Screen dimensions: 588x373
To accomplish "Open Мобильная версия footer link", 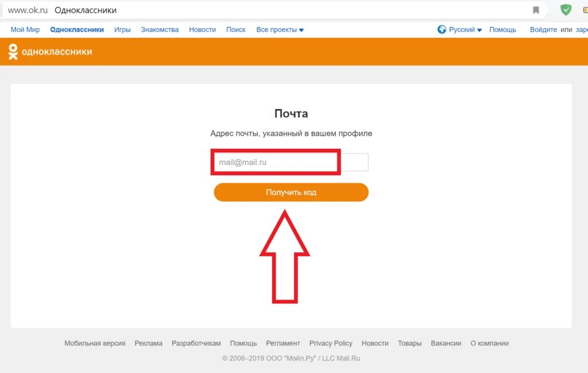I will (95, 343).
